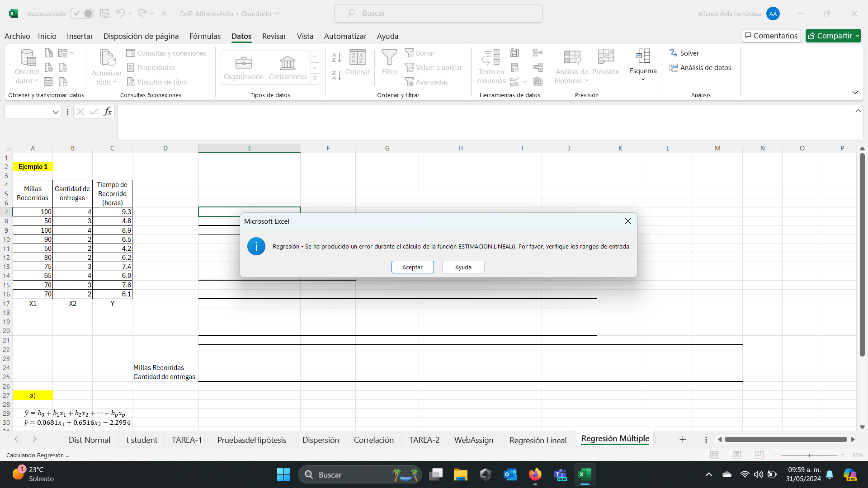Viewport: 868px width, 488px height.
Task: Switch to the Regresión Lineal sheet tab
Action: (538, 440)
